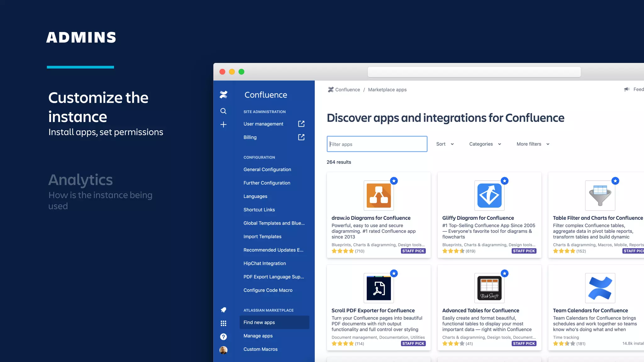The height and width of the screenshot is (362, 644).
Task: Open Configure Code Macro
Action: click(x=268, y=290)
